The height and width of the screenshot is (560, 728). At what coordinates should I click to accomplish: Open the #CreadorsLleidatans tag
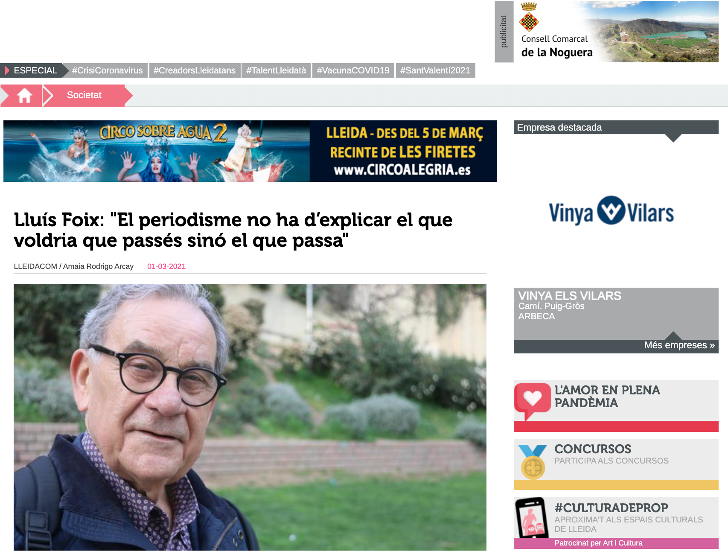point(195,70)
